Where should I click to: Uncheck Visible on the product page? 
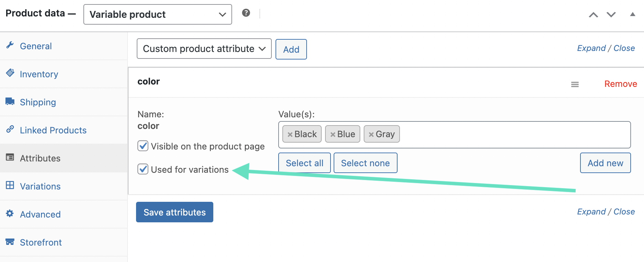click(x=143, y=146)
